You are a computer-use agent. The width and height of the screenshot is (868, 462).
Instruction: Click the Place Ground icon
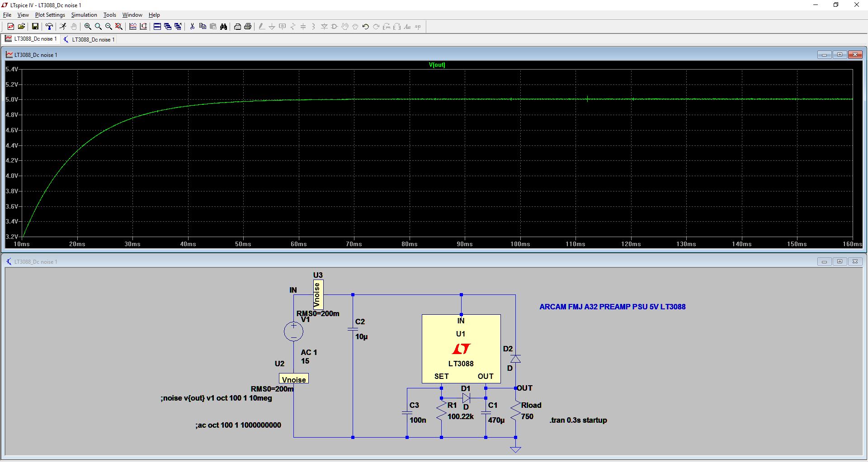pyautogui.click(x=272, y=27)
